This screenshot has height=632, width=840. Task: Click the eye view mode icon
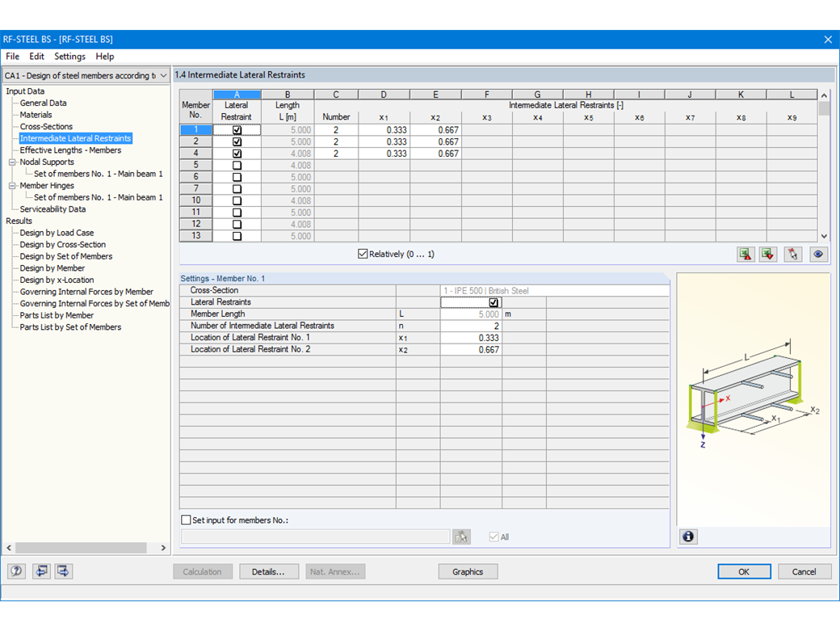coord(818,254)
